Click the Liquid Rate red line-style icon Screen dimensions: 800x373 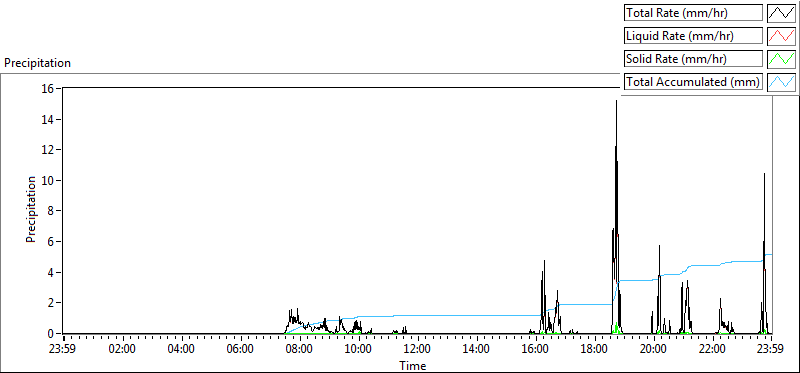click(781, 36)
